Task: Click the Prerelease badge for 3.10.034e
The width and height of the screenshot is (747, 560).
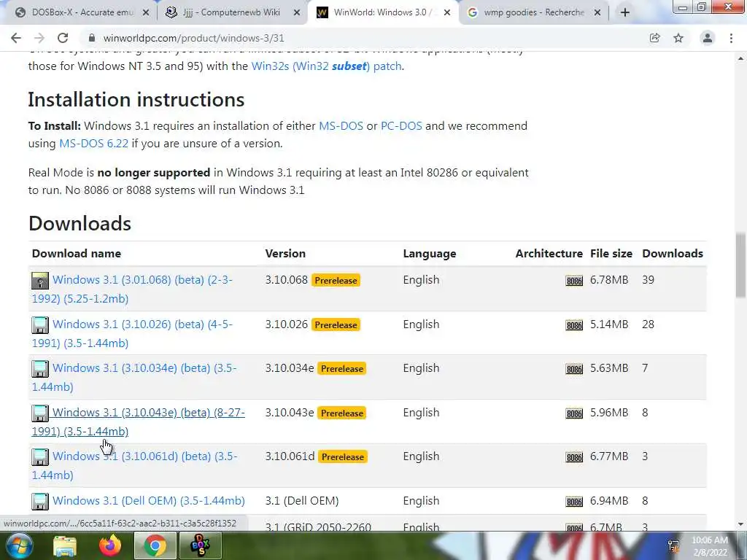Action: [342, 368]
